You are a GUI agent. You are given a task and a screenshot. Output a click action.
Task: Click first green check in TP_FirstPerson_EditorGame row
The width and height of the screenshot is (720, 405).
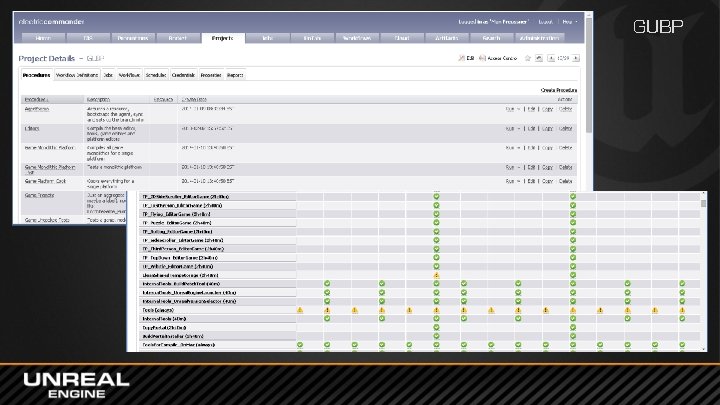pyautogui.click(x=436, y=205)
